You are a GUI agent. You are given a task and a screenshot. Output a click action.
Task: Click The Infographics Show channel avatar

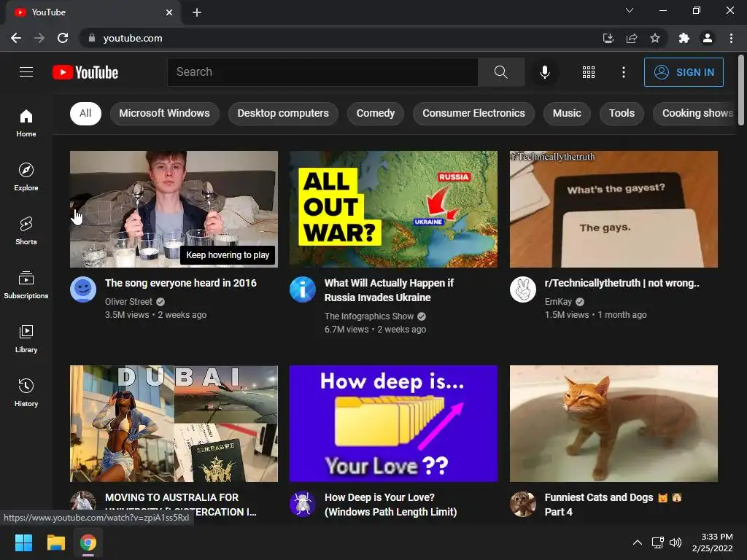tap(303, 289)
